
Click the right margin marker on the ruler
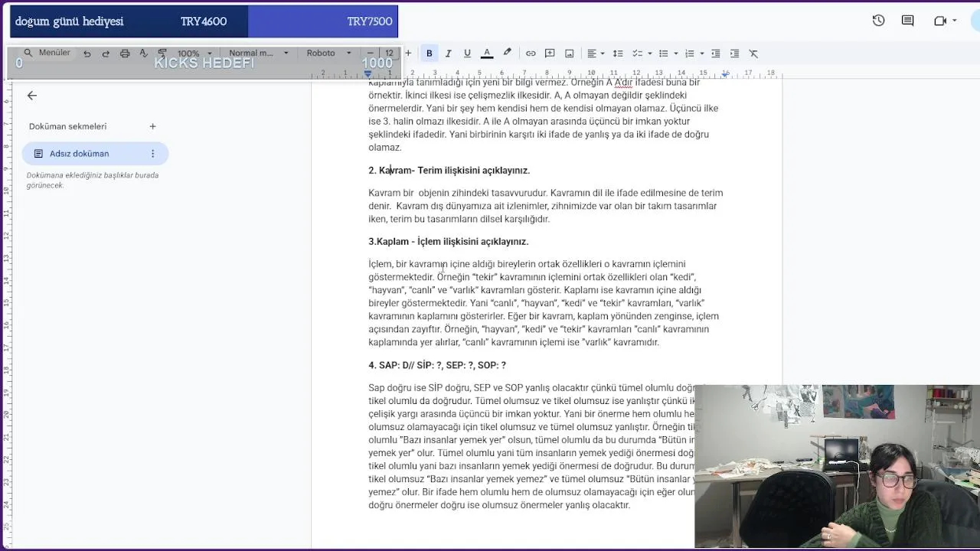[x=725, y=74]
